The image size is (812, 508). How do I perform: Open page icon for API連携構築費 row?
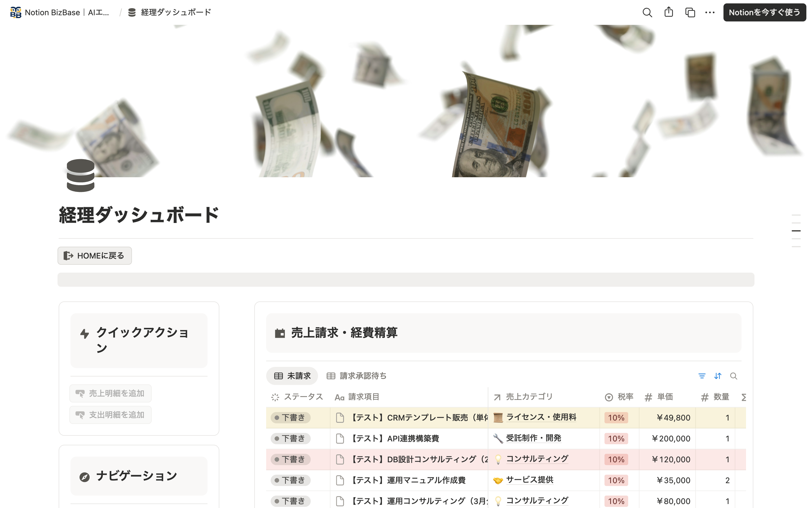click(340, 439)
